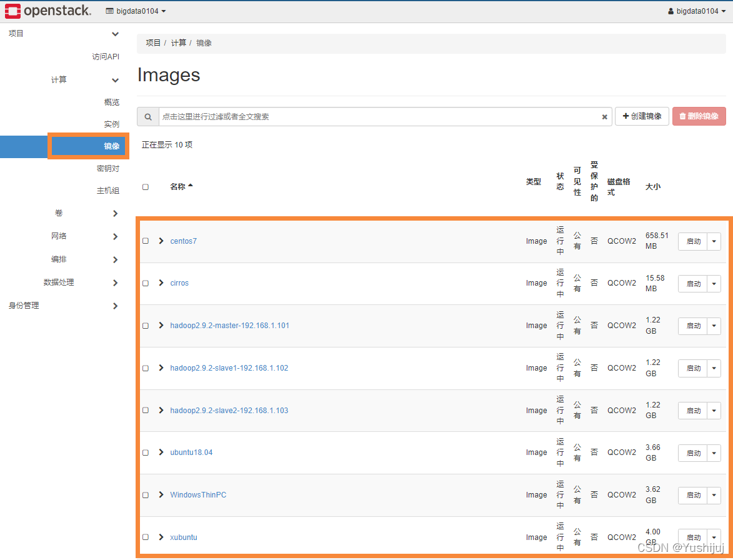
Task: Open the bigdata0104 user menu
Action: [x=697, y=11]
